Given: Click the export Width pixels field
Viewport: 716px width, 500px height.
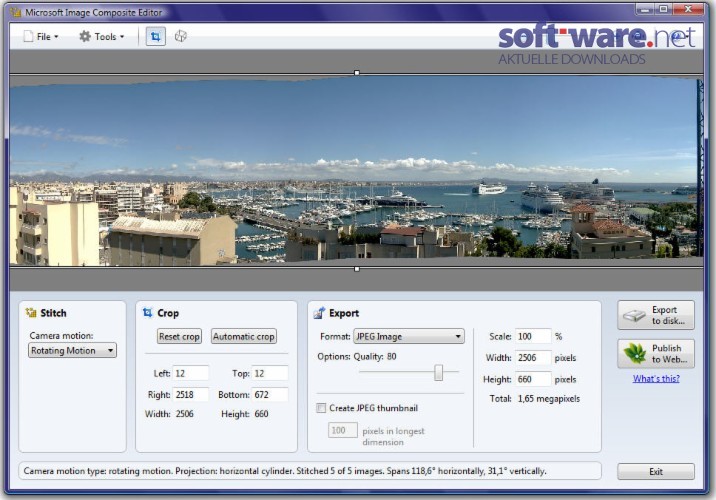Looking at the screenshot, I should pyautogui.click(x=533, y=358).
